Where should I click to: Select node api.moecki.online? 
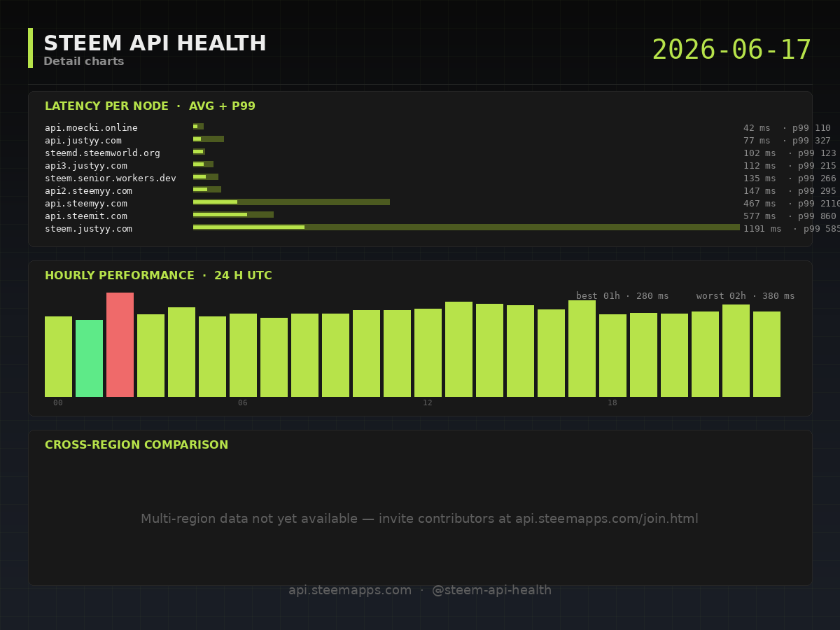pyautogui.click(x=91, y=128)
